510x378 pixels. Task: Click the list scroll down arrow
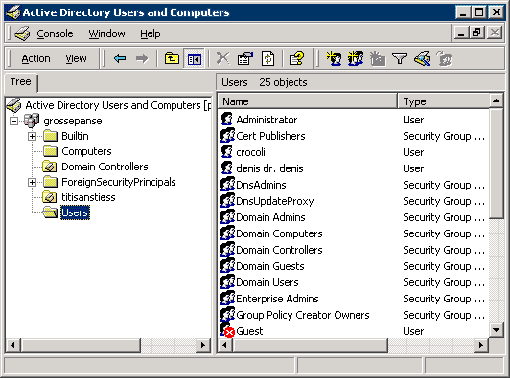(x=496, y=330)
